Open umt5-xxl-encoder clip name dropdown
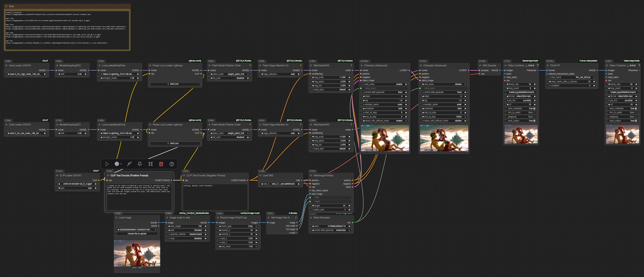Viewport: 644px width, 277px height. [x=77, y=184]
